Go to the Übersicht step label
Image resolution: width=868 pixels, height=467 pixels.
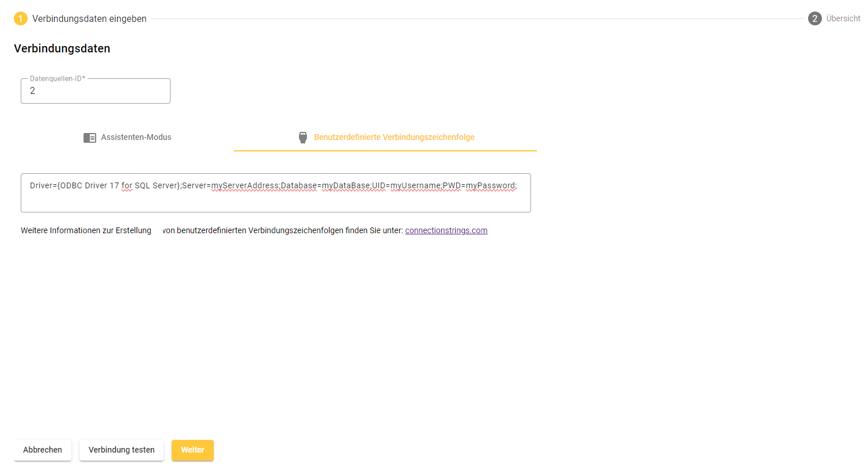843,18
